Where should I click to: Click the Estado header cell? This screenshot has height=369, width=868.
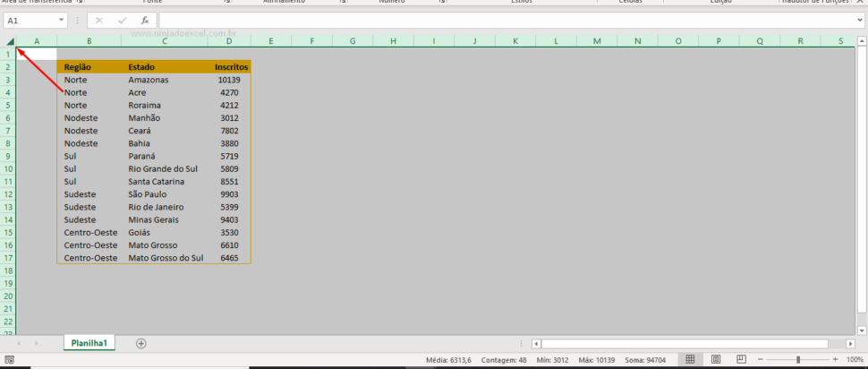coord(165,67)
